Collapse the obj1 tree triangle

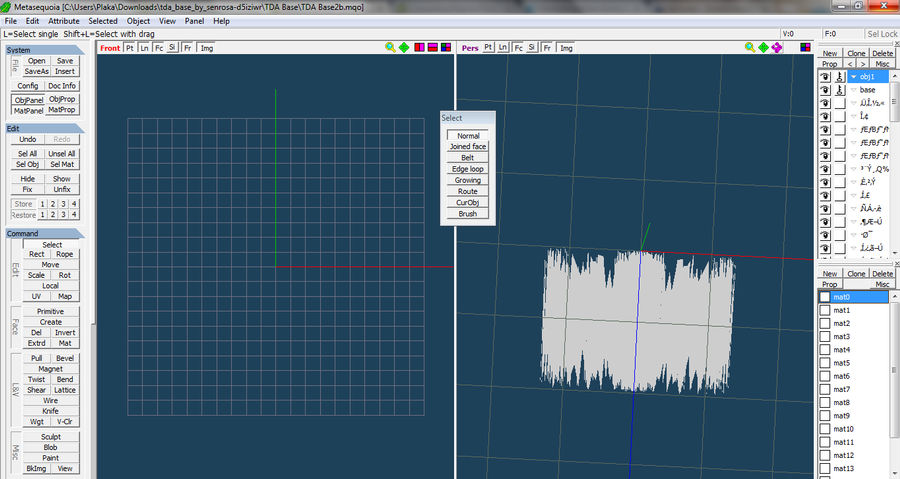coord(854,76)
